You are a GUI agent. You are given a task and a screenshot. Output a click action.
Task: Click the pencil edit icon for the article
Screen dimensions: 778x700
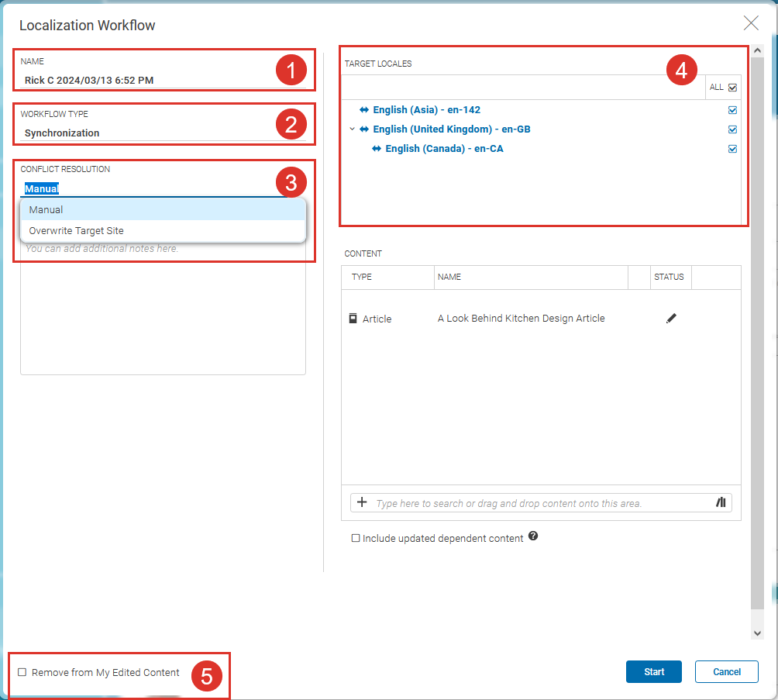(x=671, y=318)
